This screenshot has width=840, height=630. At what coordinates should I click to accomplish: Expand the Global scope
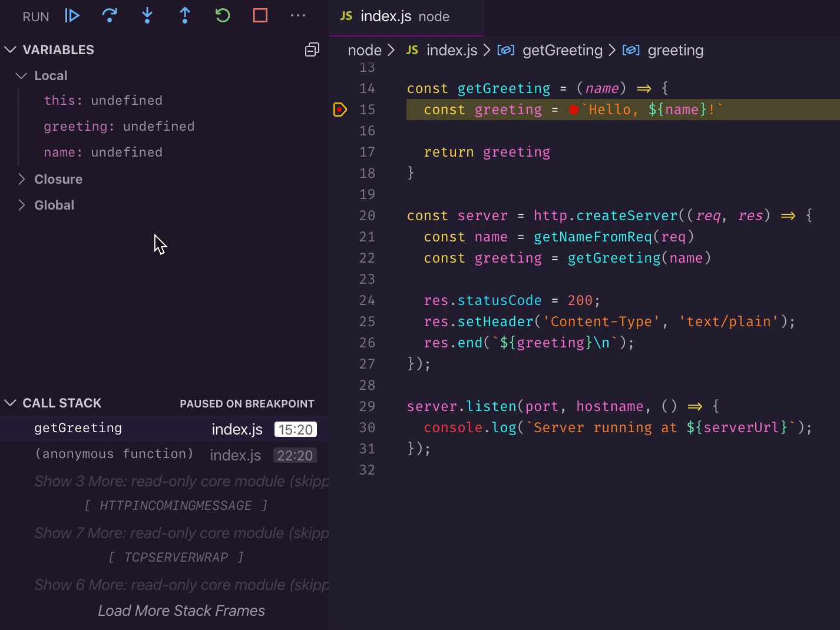(54, 205)
